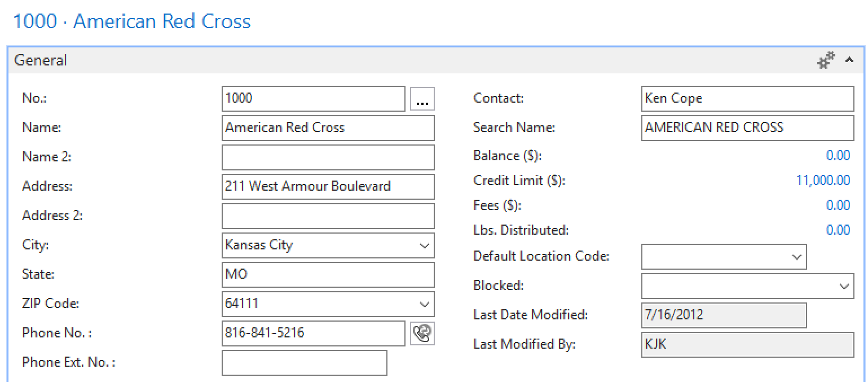
Task: Click the Balance ($) 0.00 value link
Action: point(838,156)
